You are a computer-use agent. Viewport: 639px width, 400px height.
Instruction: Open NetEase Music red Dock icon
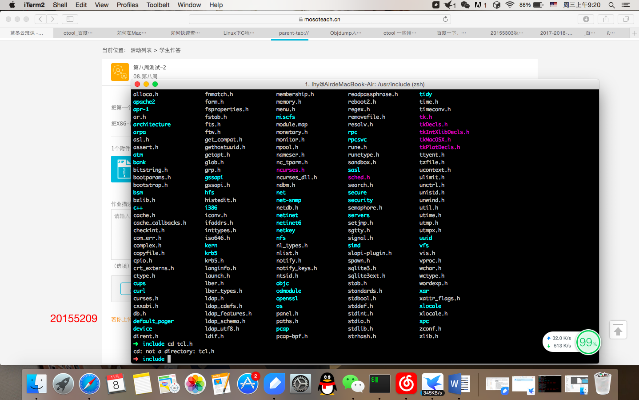[406, 381]
